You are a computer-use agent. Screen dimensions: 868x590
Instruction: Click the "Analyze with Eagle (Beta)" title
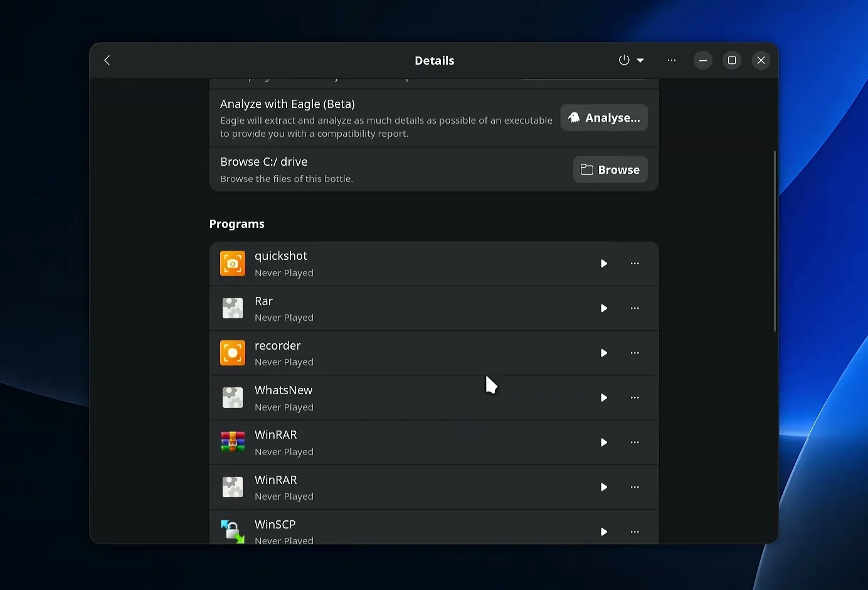click(288, 104)
